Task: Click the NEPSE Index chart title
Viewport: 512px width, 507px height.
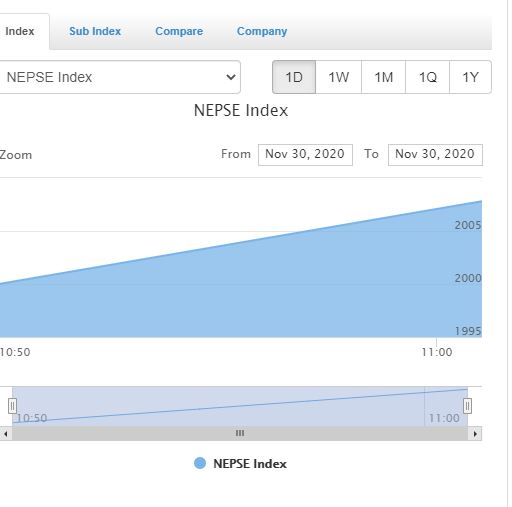Action: pos(241,110)
